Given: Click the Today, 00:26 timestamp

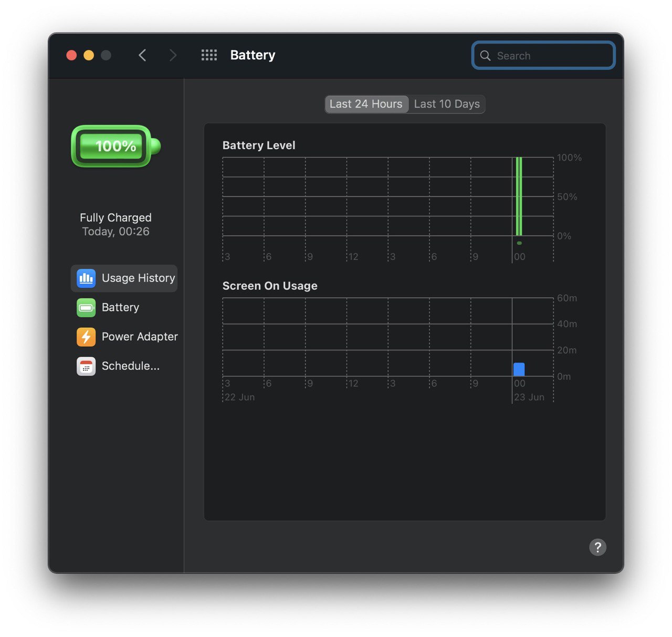Looking at the screenshot, I should pyautogui.click(x=115, y=232).
